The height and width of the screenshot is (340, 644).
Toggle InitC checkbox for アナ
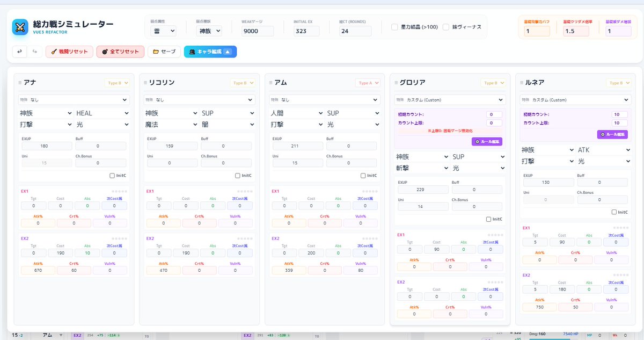point(112,176)
